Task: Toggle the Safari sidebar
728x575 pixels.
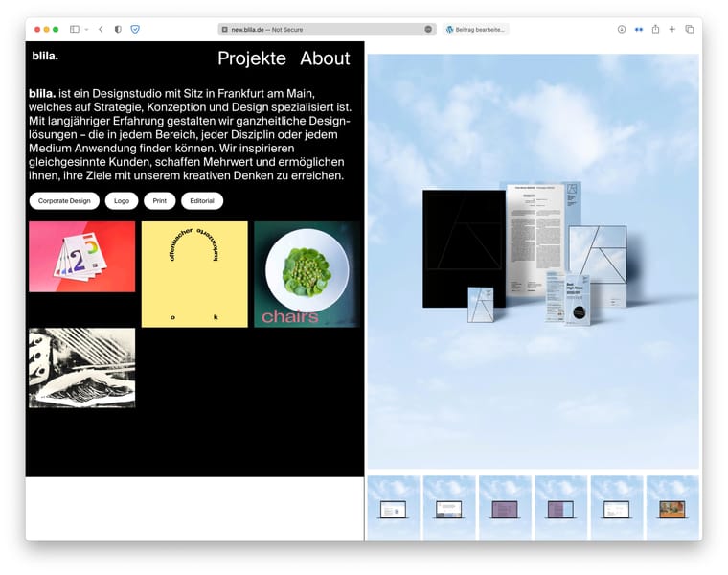Action: point(74,30)
